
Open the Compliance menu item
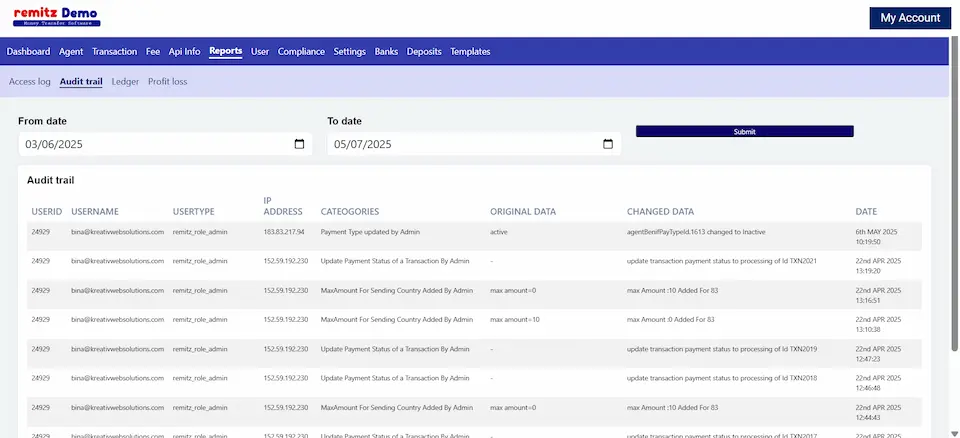click(x=301, y=51)
